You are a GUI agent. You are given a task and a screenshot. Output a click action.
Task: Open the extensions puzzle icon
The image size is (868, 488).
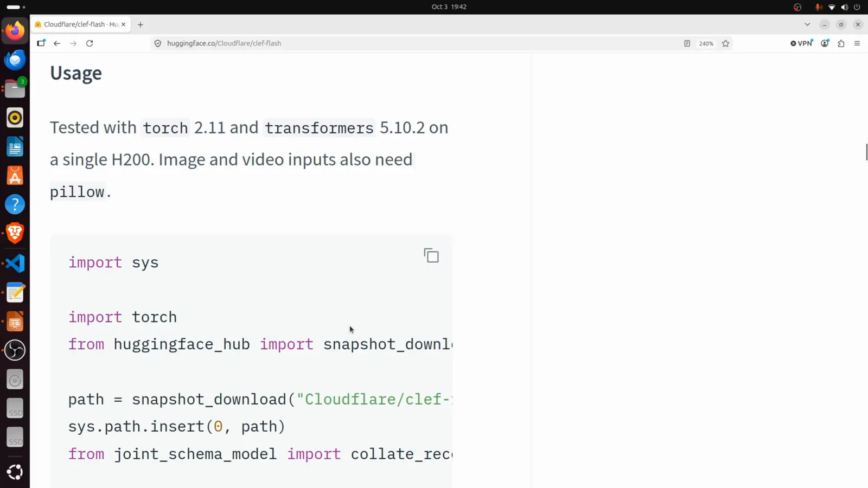click(x=841, y=43)
